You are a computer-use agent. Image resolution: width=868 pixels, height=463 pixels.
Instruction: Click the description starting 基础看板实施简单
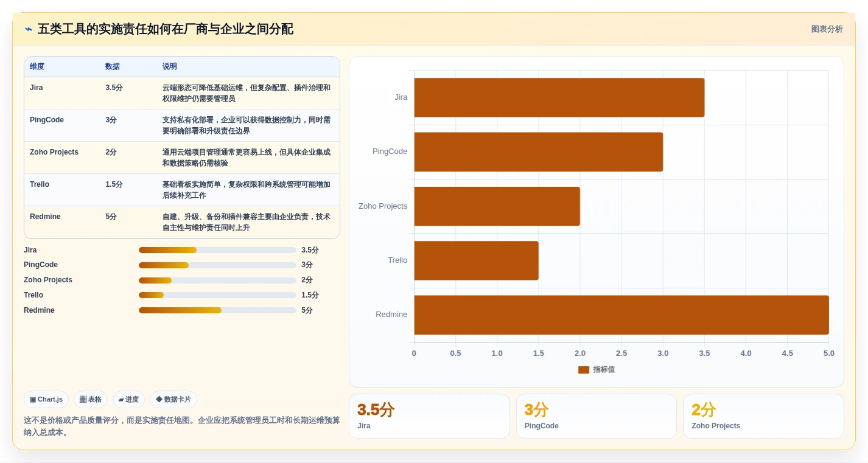(247, 190)
